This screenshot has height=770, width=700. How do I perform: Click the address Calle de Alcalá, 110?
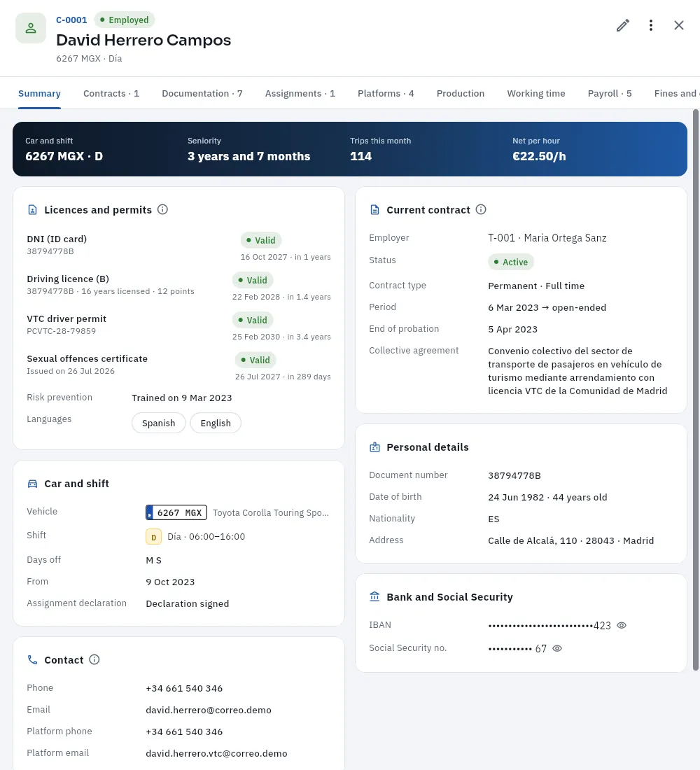(570, 540)
